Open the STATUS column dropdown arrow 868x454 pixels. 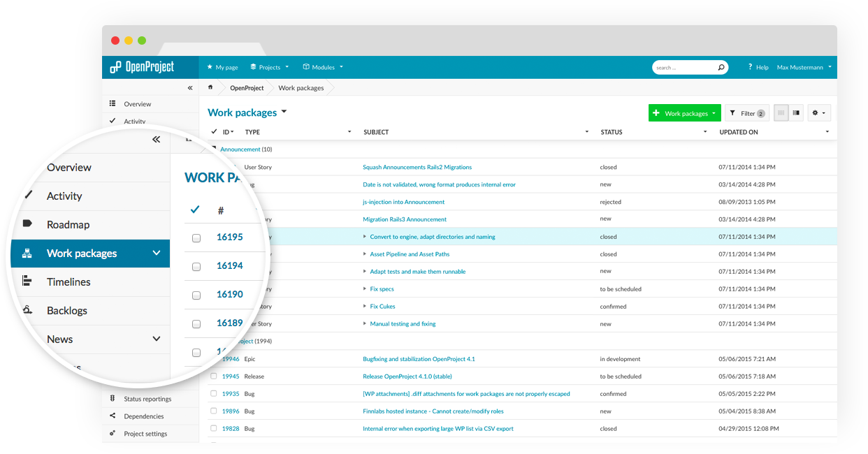pos(705,132)
